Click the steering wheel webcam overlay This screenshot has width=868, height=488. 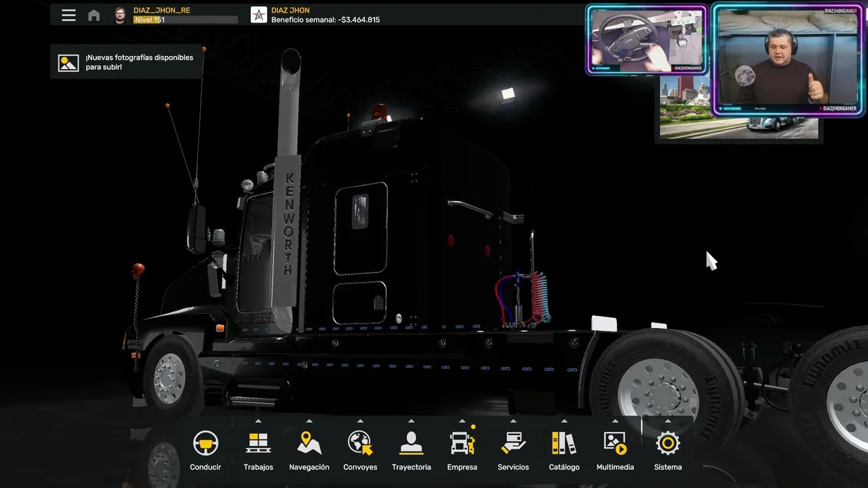(x=647, y=39)
